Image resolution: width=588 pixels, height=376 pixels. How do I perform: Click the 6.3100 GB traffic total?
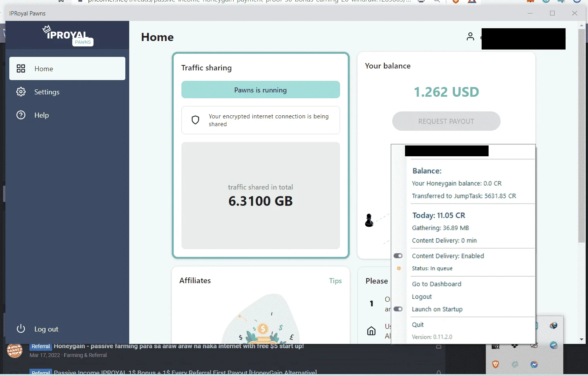pos(261,201)
